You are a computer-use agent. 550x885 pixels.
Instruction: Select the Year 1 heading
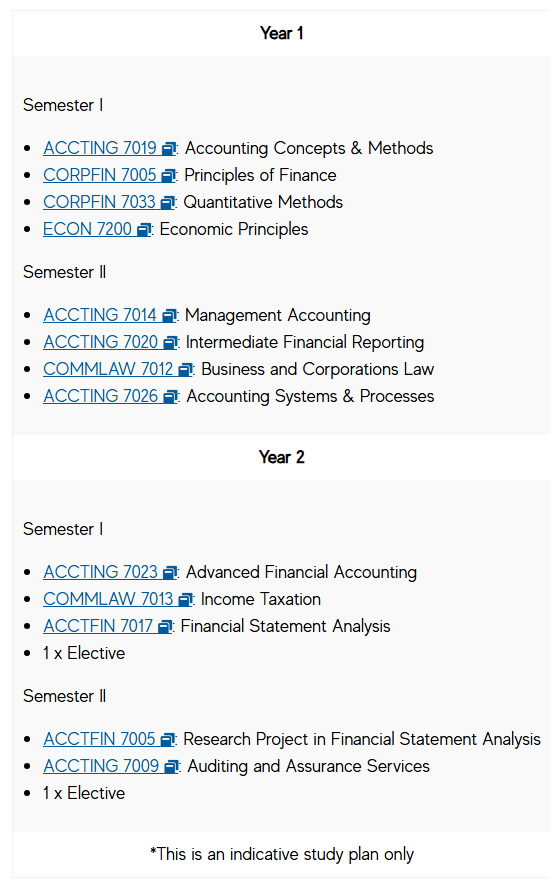click(282, 33)
